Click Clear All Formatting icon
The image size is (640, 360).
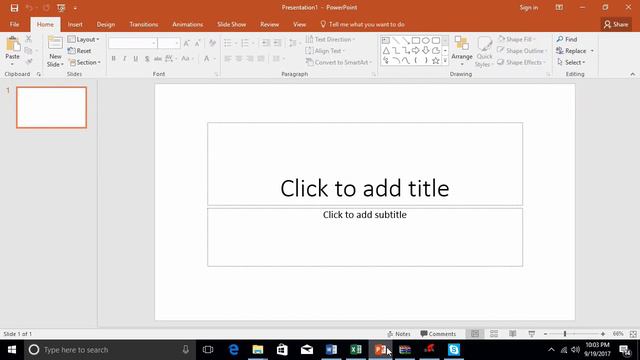click(x=212, y=43)
